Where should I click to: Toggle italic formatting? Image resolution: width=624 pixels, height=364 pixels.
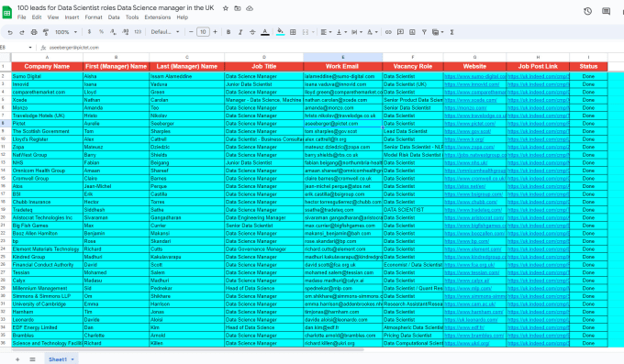point(240,32)
